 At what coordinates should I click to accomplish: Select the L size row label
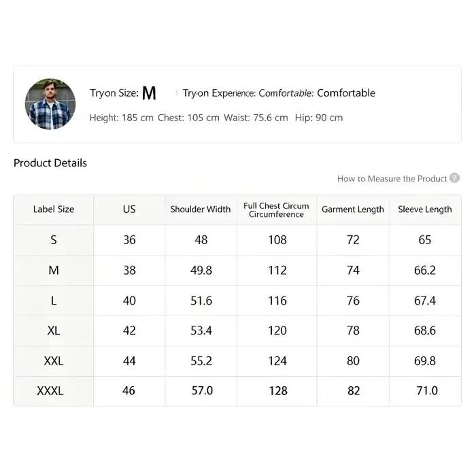point(54,301)
